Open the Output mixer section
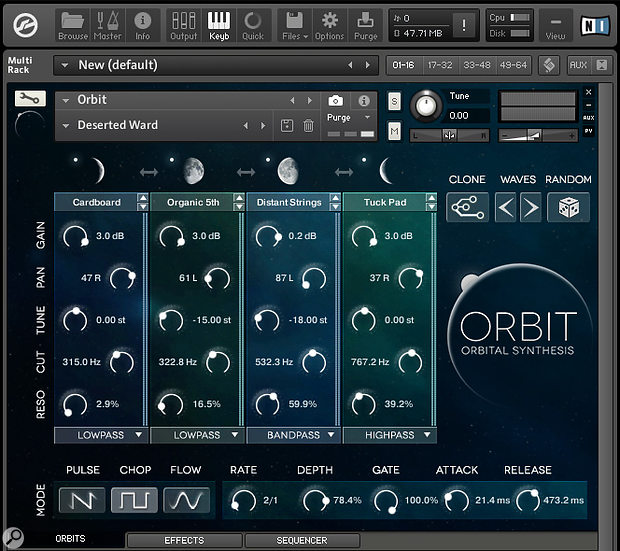Viewport: 620px width, 551px height. click(184, 25)
